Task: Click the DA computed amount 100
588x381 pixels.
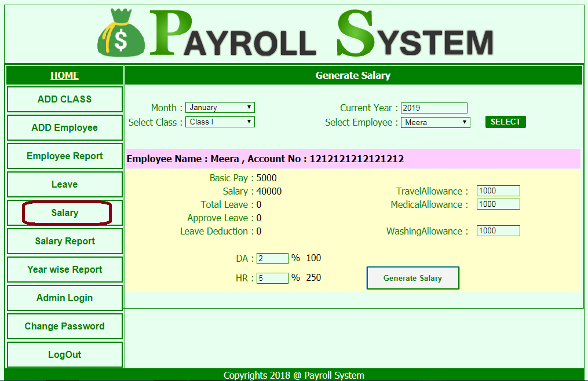Action: [313, 258]
